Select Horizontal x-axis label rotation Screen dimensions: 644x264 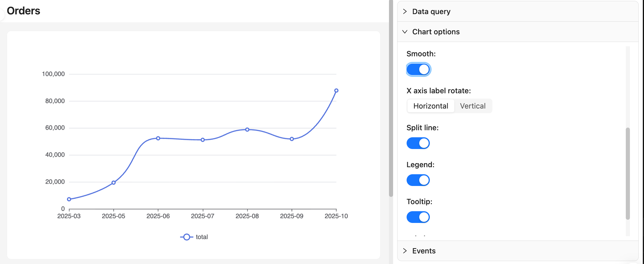point(430,106)
